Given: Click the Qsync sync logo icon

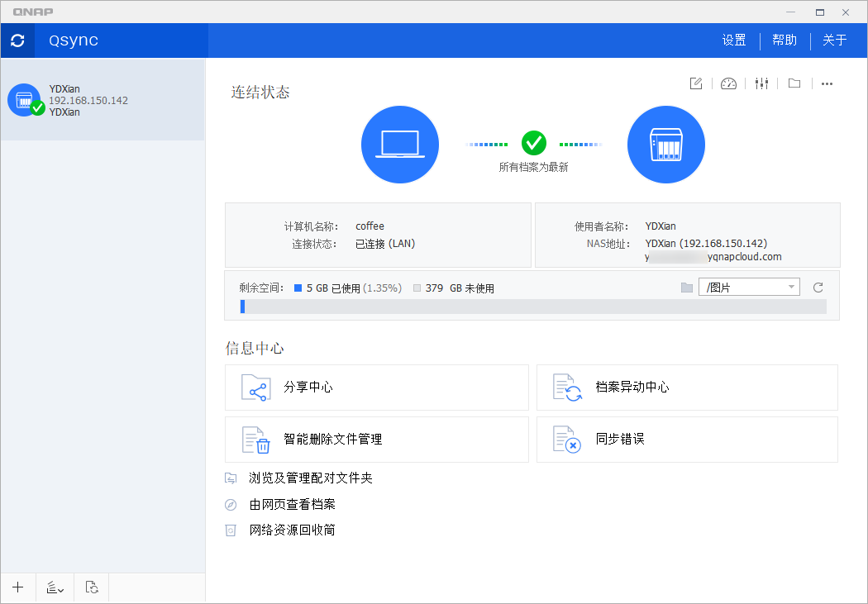Looking at the screenshot, I should click(x=17, y=40).
